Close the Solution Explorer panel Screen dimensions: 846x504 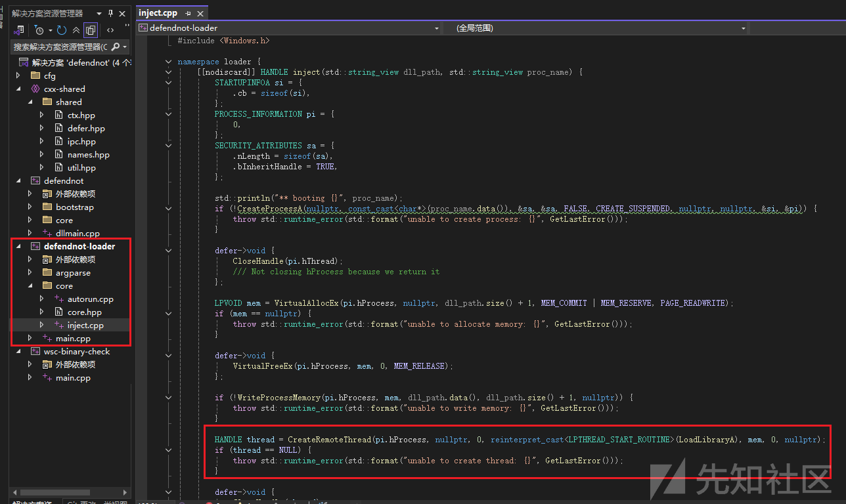pyautogui.click(x=122, y=13)
